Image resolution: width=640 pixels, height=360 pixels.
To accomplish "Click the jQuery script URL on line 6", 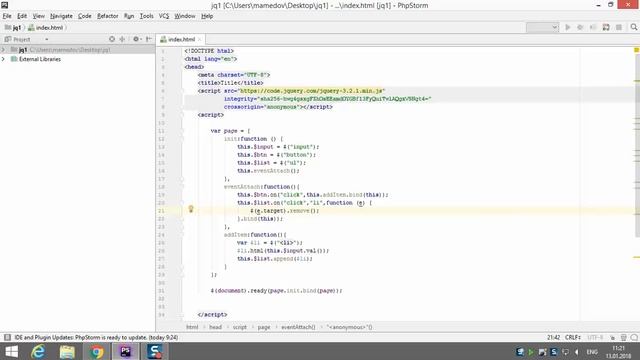I will 312,91.
